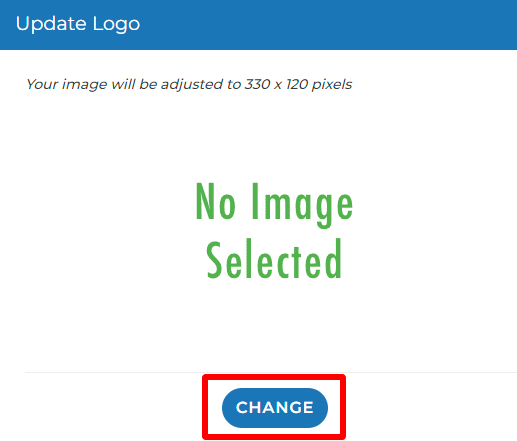Click the word Update in the header
The width and height of the screenshot is (517, 441).
click(51, 24)
